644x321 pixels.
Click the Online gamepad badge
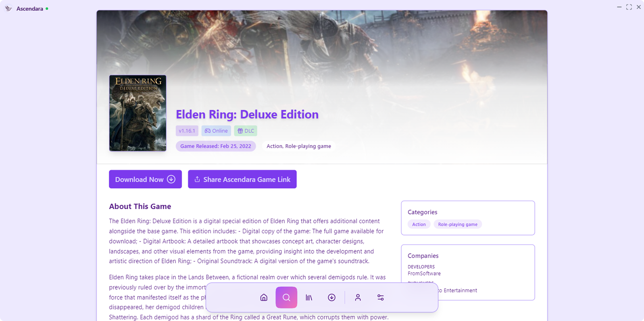[216, 131]
